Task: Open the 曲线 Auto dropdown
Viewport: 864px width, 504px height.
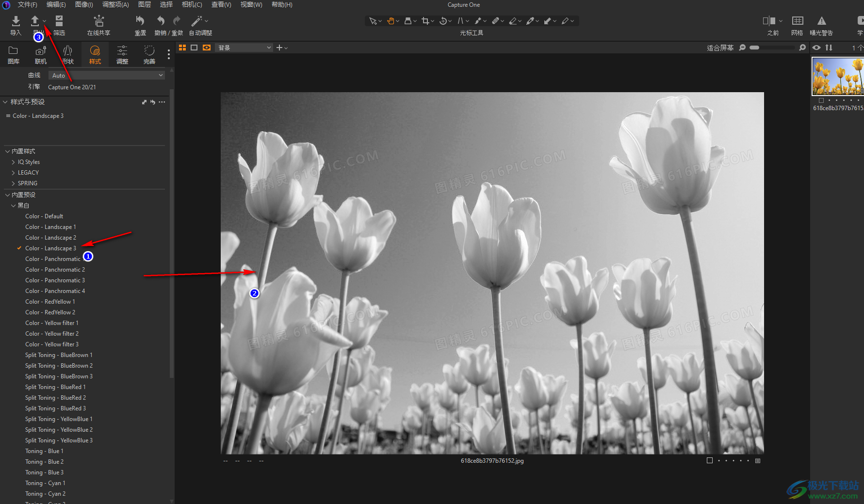Action: tap(107, 75)
